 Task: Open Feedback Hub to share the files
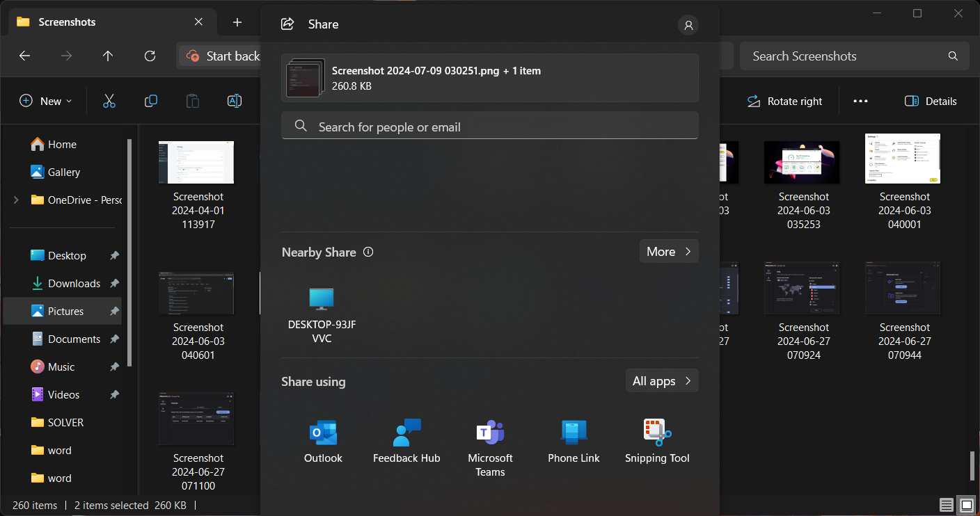[406, 440]
